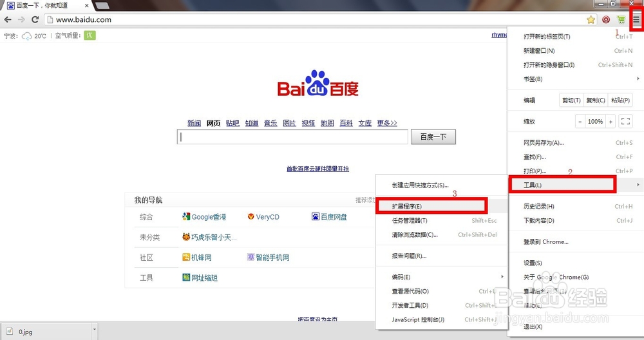Select 打开新的隐身窗口(I) menu item
644x340 pixels.
click(x=575, y=65)
